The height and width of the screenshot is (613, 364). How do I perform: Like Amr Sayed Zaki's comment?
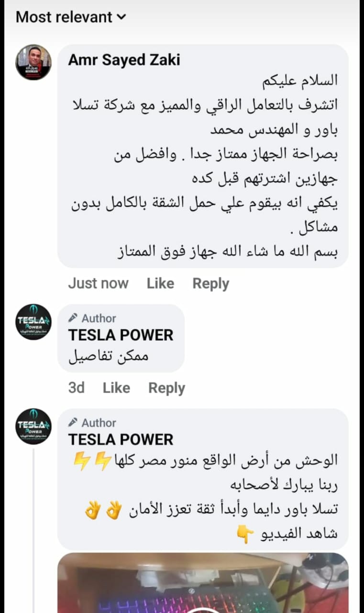click(x=160, y=283)
